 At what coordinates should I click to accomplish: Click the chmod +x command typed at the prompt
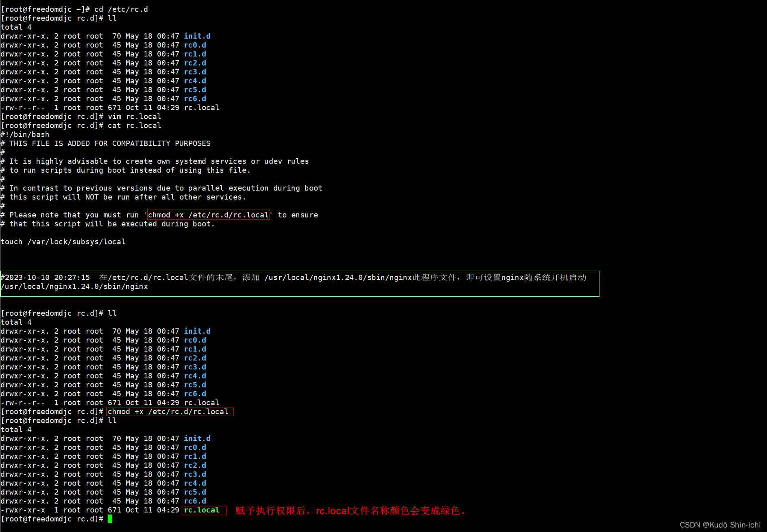coord(168,412)
